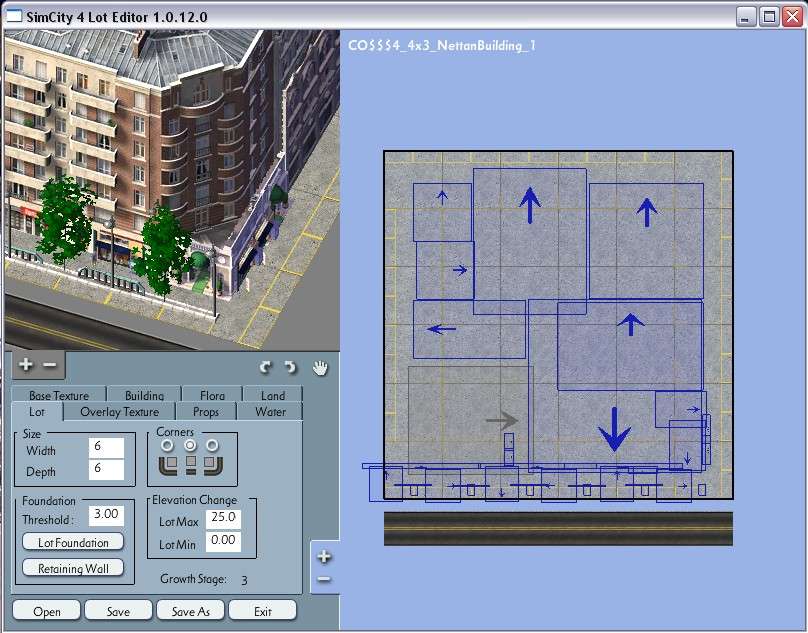Click the Save button
808x633 pixels.
tap(118, 610)
